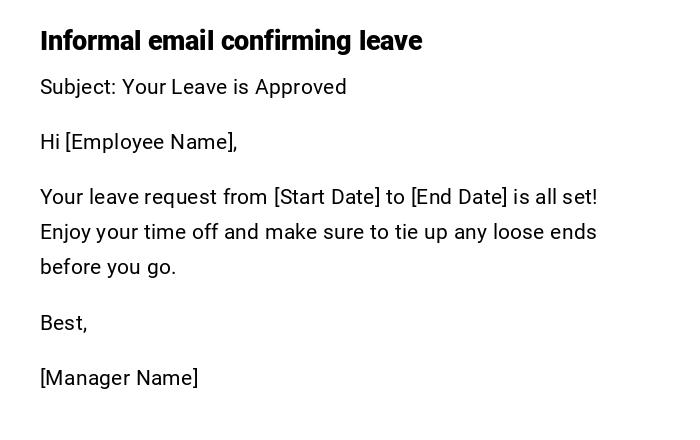This screenshot has width=700, height=440.
Task: Click the "Subject:" label
Action: tap(78, 87)
